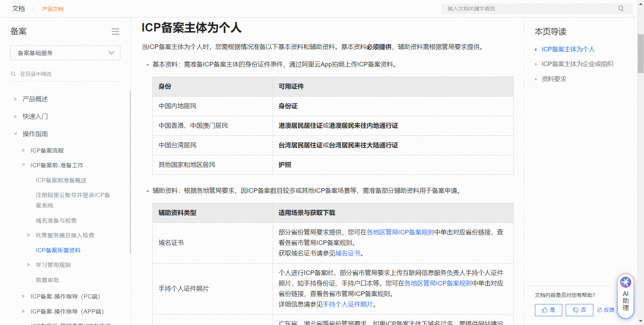Open the 前置审批 page
644x325 pixels.
click(47, 280)
